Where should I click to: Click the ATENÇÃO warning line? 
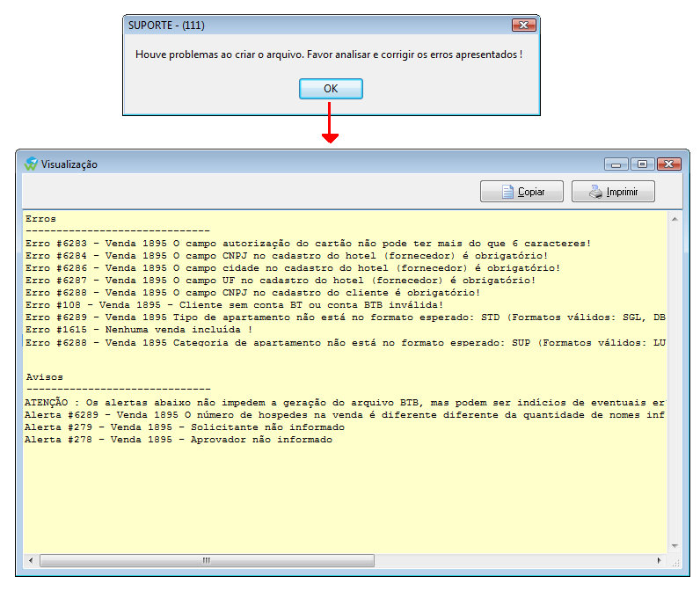click(345, 402)
